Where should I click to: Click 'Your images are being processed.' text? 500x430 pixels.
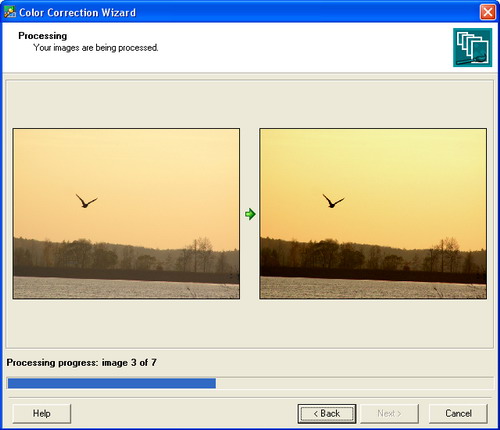pos(96,48)
